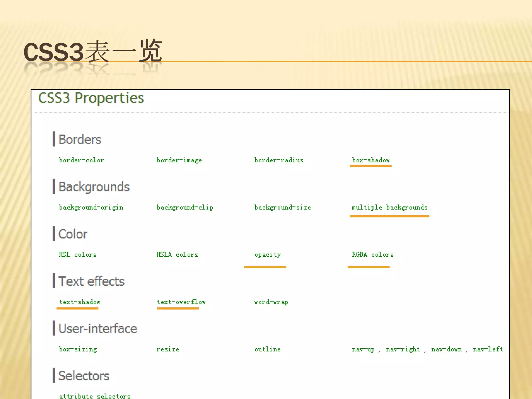The height and width of the screenshot is (399, 532).
Task: Select the Color section heading
Action: click(x=73, y=234)
